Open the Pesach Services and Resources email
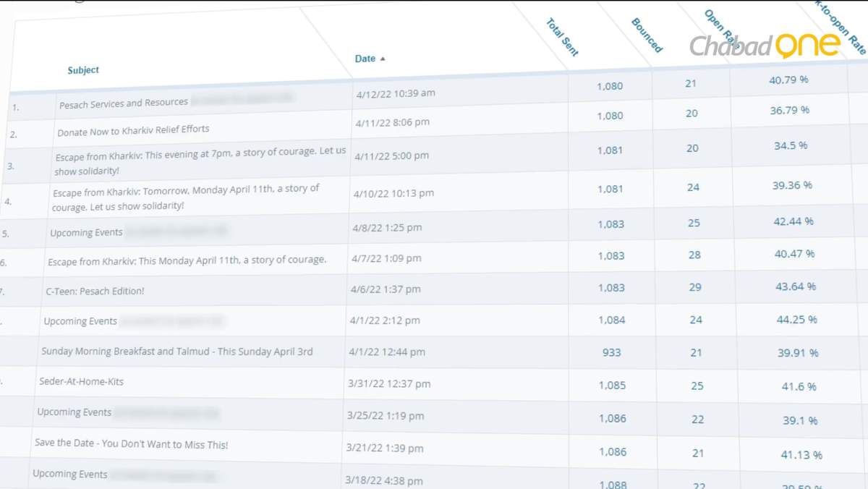Image resolution: width=868 pixels, height=489 pixels. tap(124, 103)
